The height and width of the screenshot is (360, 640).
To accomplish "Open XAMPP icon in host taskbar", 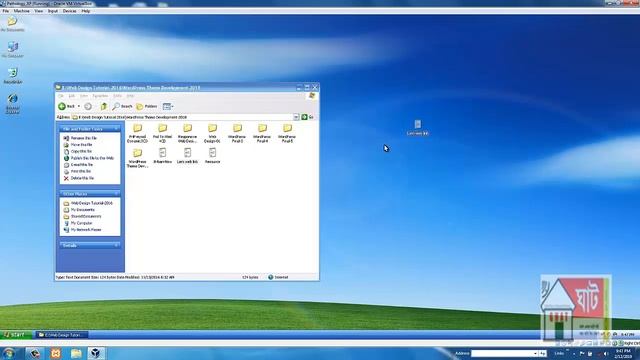I will click(56, 353).
